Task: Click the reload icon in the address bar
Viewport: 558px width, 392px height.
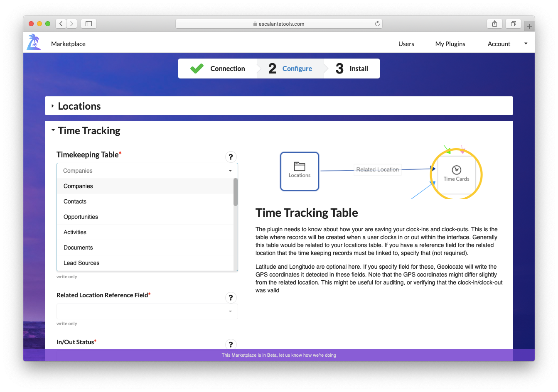Action: click(377, 24)
